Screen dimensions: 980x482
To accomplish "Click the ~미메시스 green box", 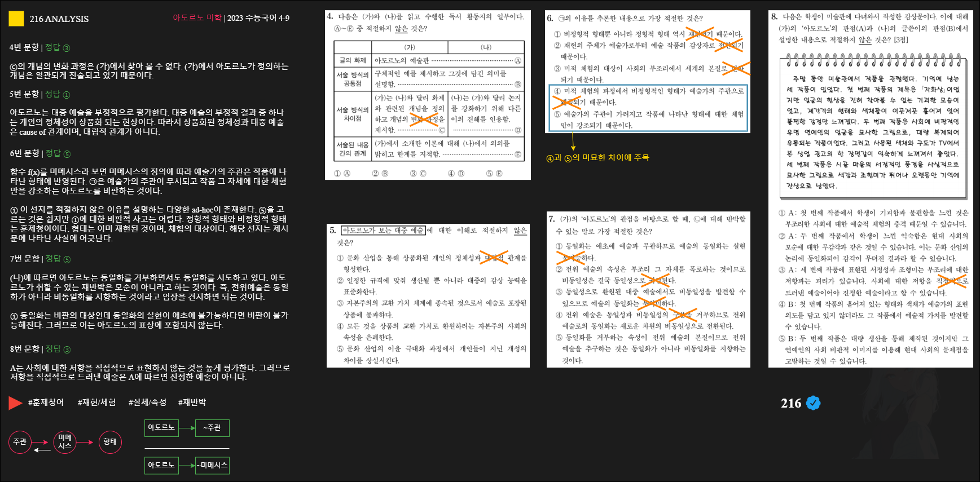I will click(x=212, y=465).
